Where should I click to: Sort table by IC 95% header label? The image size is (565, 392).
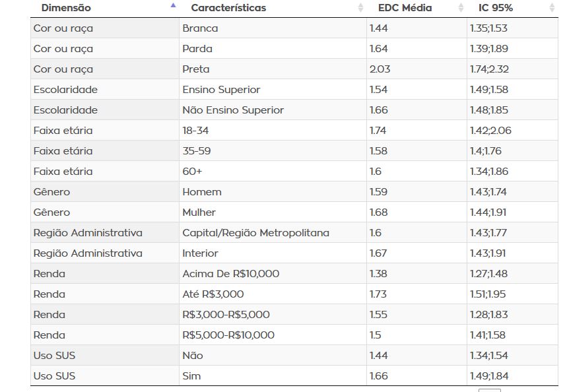click(x=496, y=8)
